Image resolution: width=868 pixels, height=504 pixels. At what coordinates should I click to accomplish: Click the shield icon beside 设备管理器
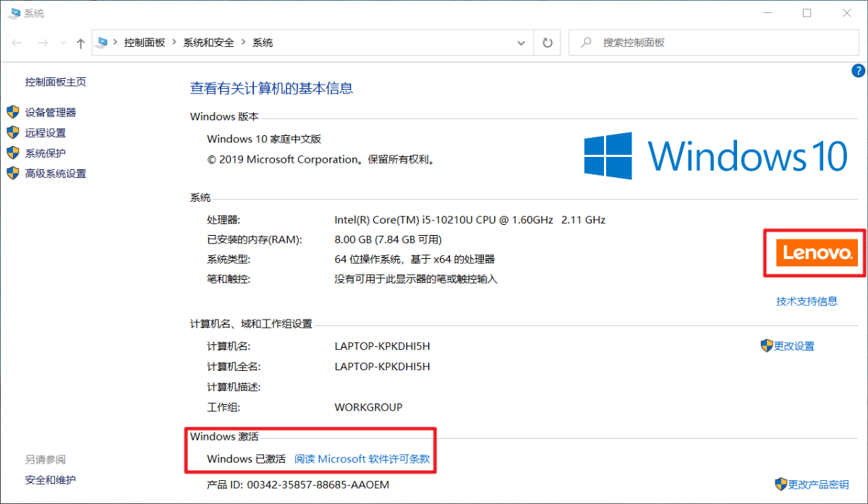(12, 112)
